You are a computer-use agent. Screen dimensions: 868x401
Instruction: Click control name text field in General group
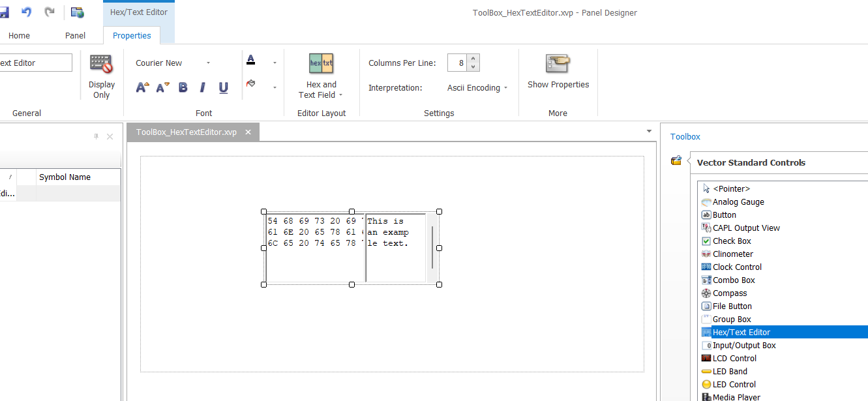pyautogui.click(x=36, y=63)
